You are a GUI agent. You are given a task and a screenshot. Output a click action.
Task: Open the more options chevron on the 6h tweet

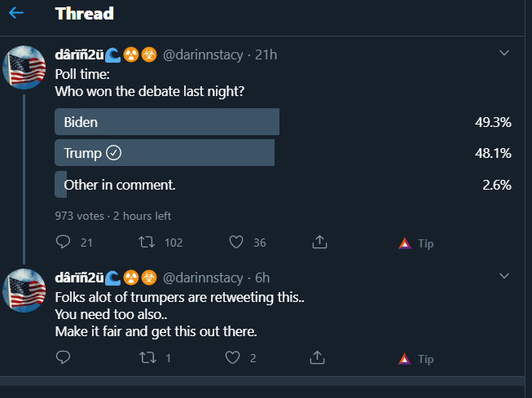point(504,276)
